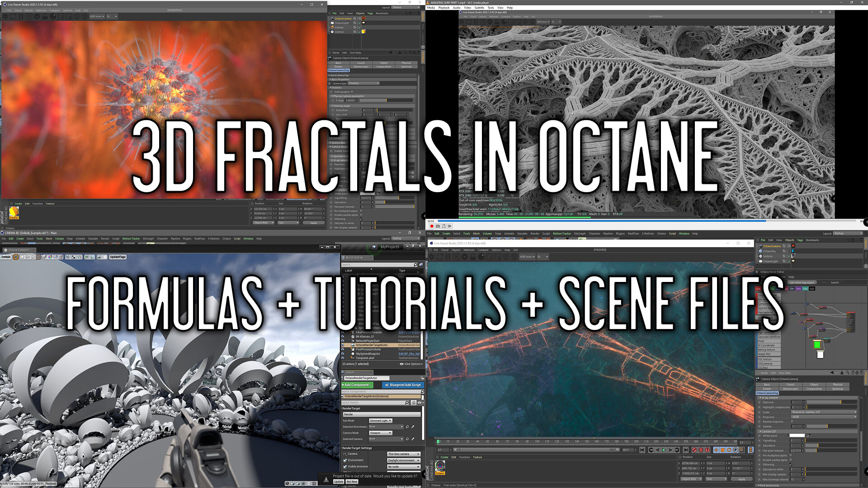Click the View Options eye icon in World Outliner
868x488 pixels.
click(x=401, y=364)
